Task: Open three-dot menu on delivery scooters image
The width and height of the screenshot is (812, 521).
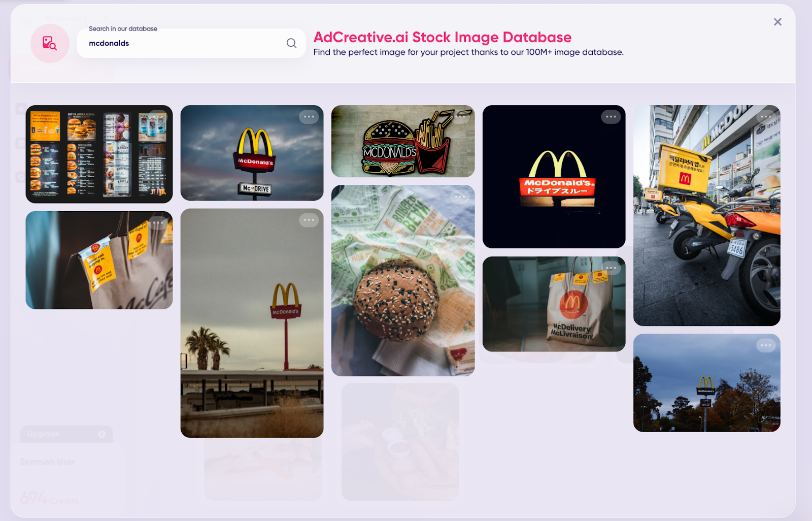Action: [x=765, y=117]
